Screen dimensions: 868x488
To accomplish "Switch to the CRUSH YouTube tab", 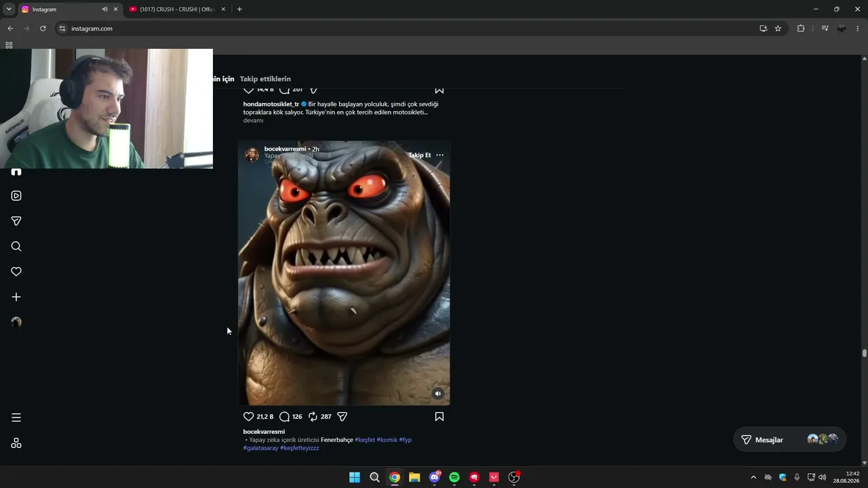I will (x=178, y=9).
